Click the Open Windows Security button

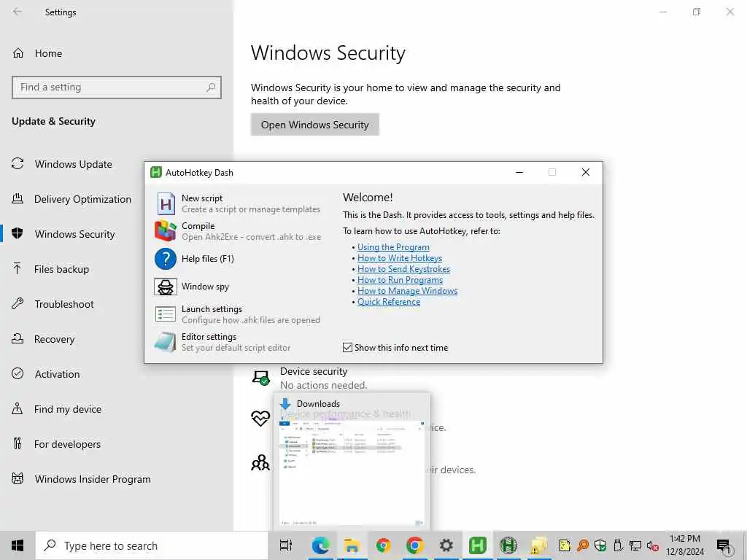point(315,125)
